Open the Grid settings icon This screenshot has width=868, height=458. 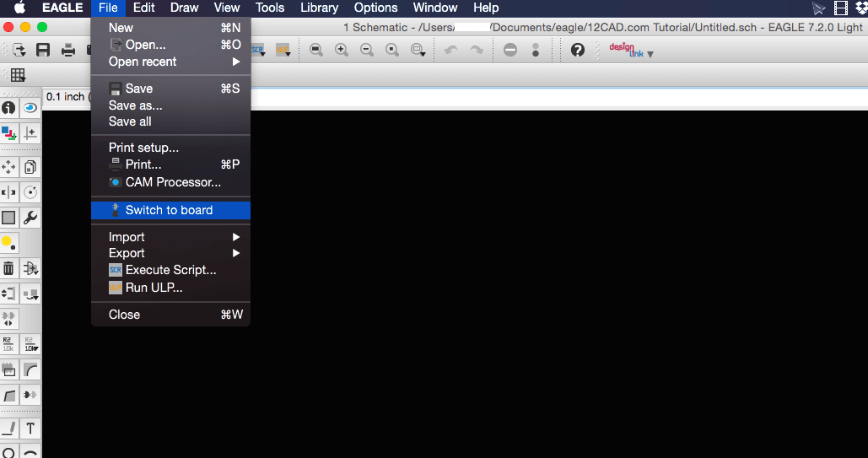pos(18,75)
